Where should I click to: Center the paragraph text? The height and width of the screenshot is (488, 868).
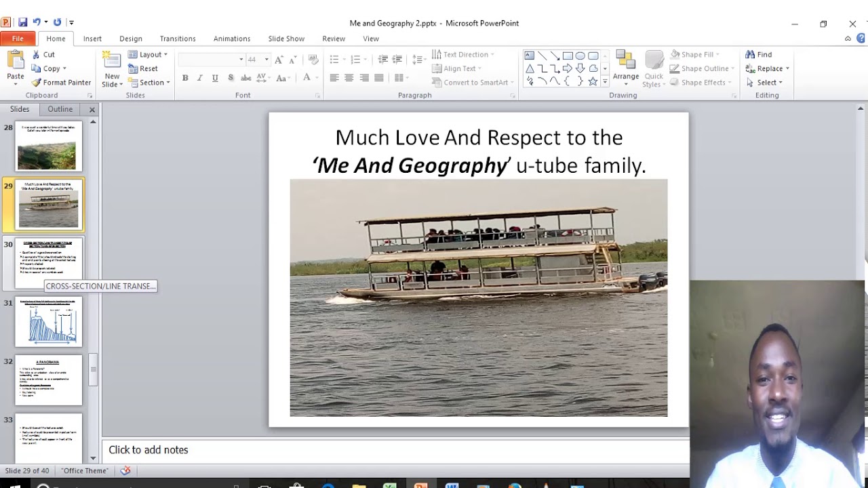[349, 78]
